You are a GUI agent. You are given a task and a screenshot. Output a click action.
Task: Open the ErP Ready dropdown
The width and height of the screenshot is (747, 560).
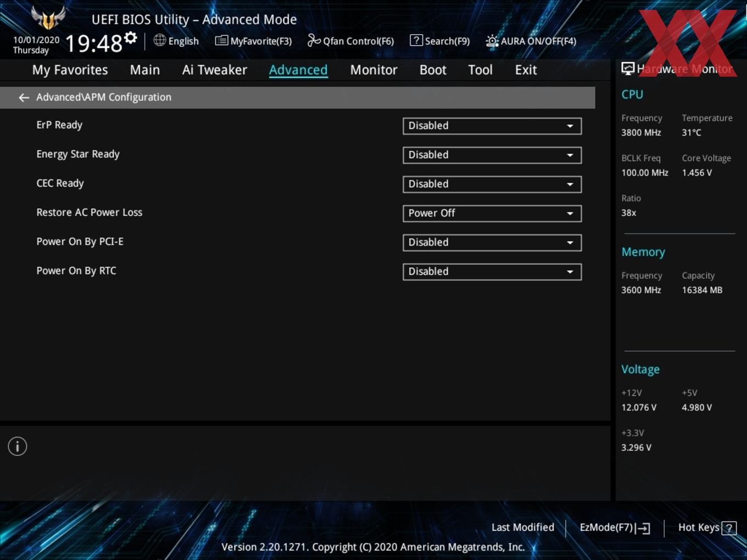492,126
